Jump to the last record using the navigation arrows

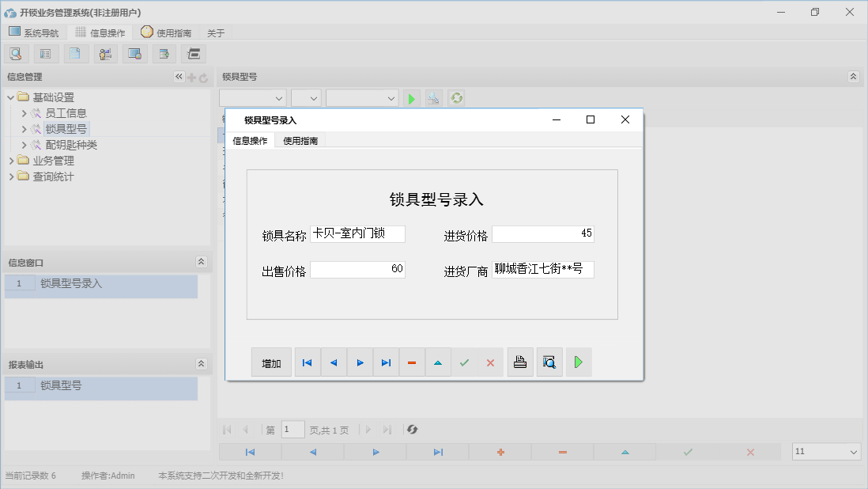[386, 362]
